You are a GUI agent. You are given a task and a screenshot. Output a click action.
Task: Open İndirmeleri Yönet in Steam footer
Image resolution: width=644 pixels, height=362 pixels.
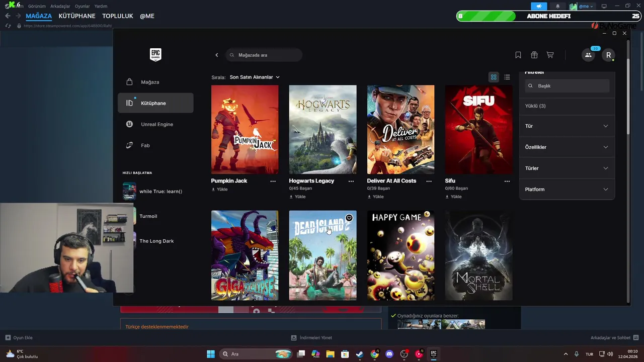click(311, 338)
